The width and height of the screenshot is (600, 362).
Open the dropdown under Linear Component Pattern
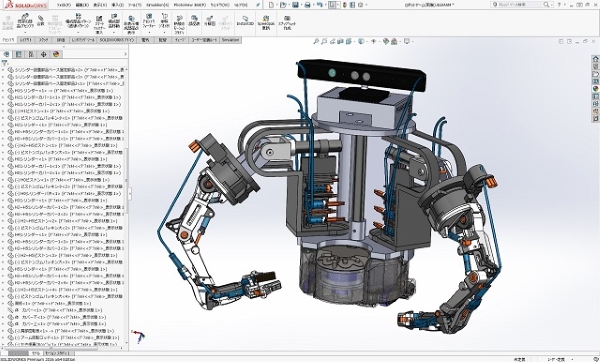pyautogui.click(x=78, y=32)
